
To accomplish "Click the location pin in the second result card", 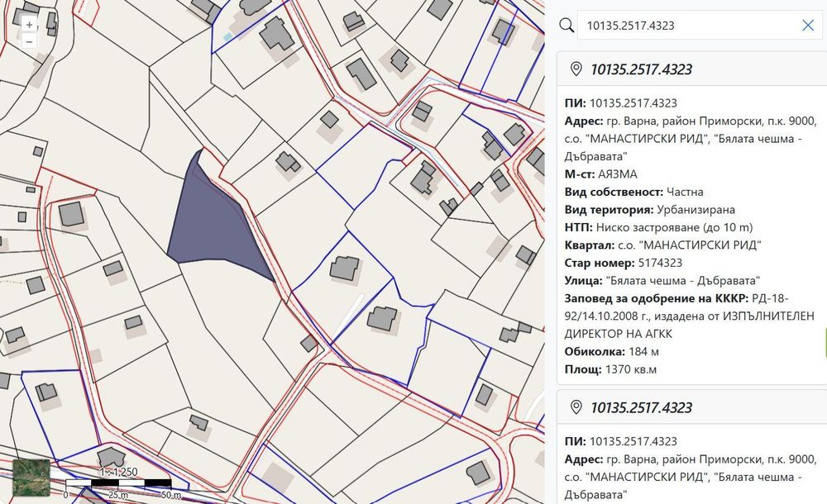I will click(576, 407).
